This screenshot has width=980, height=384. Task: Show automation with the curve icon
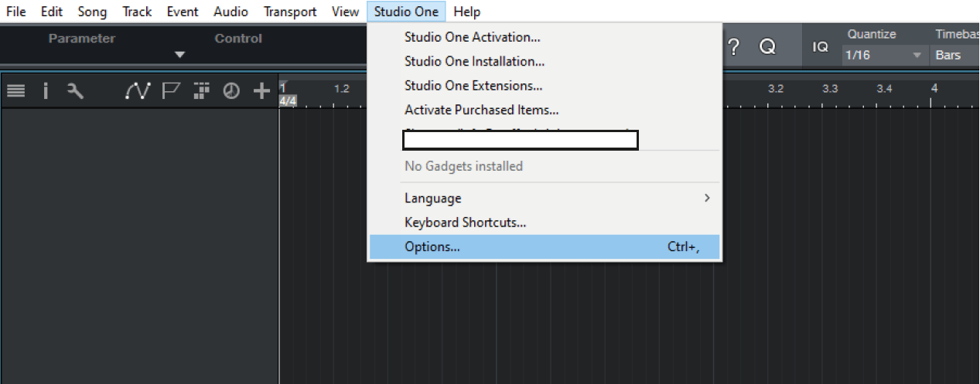point(137,91)
